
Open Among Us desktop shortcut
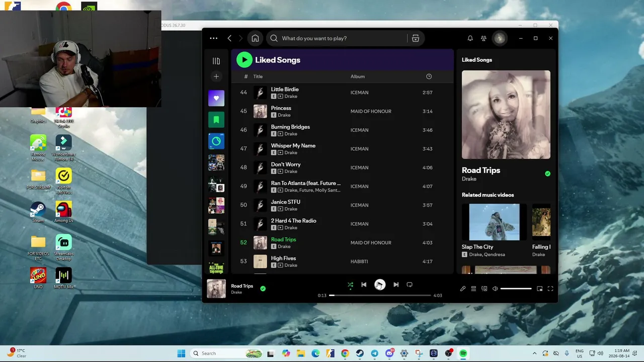point(64,212)
